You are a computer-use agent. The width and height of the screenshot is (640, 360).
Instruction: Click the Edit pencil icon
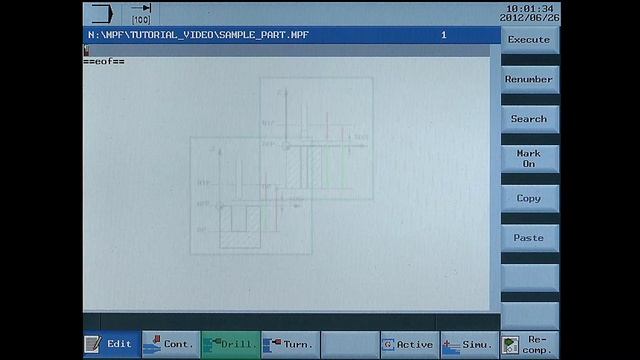pos(93,344)
